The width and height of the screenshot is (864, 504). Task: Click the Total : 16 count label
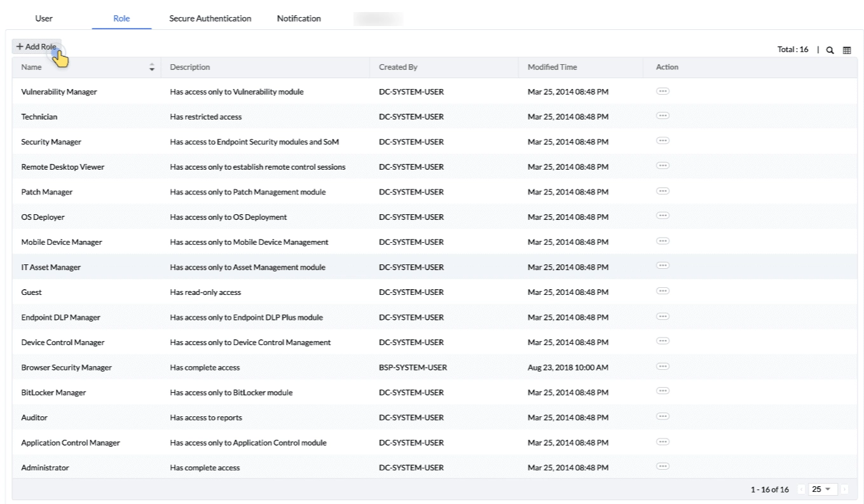pyautogui.click(x=793, y=50)
